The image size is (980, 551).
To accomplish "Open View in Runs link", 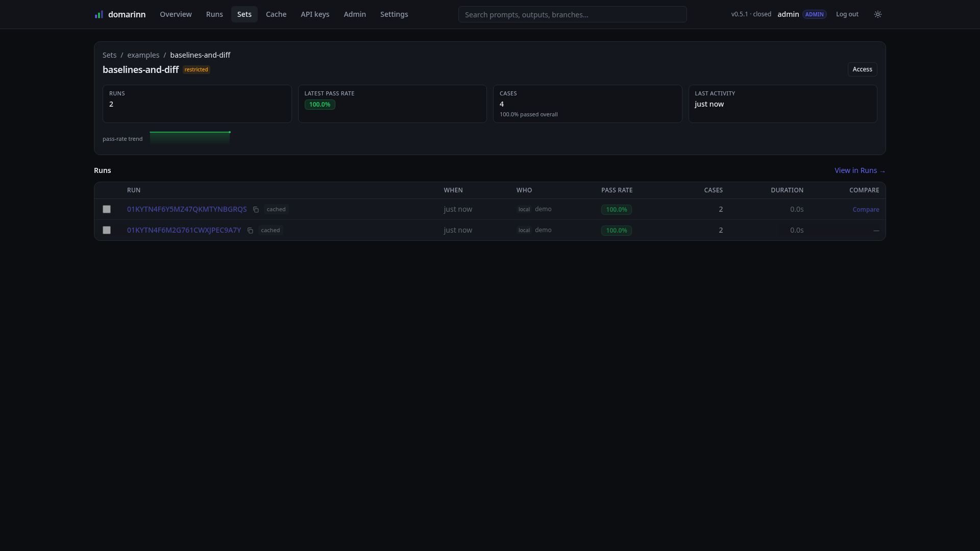I will tap(860, 170).
